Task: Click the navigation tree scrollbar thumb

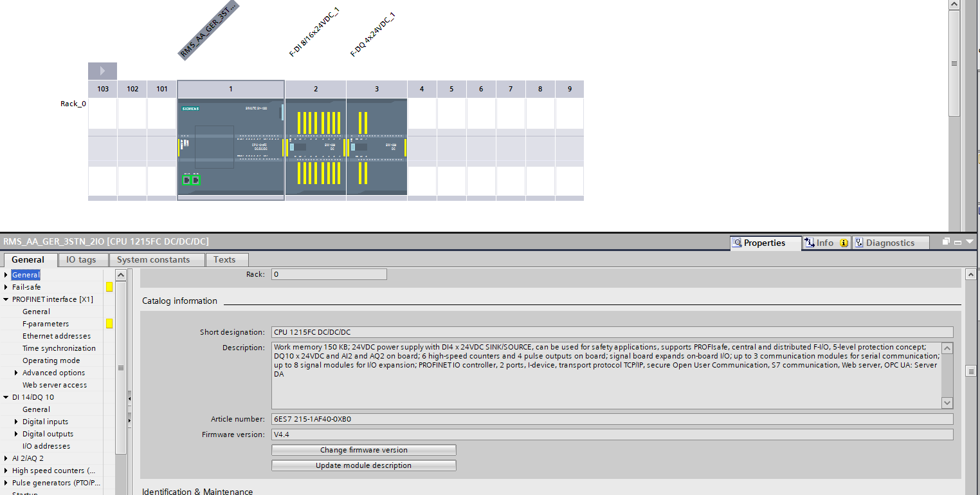Action: (x=121, y=367)
